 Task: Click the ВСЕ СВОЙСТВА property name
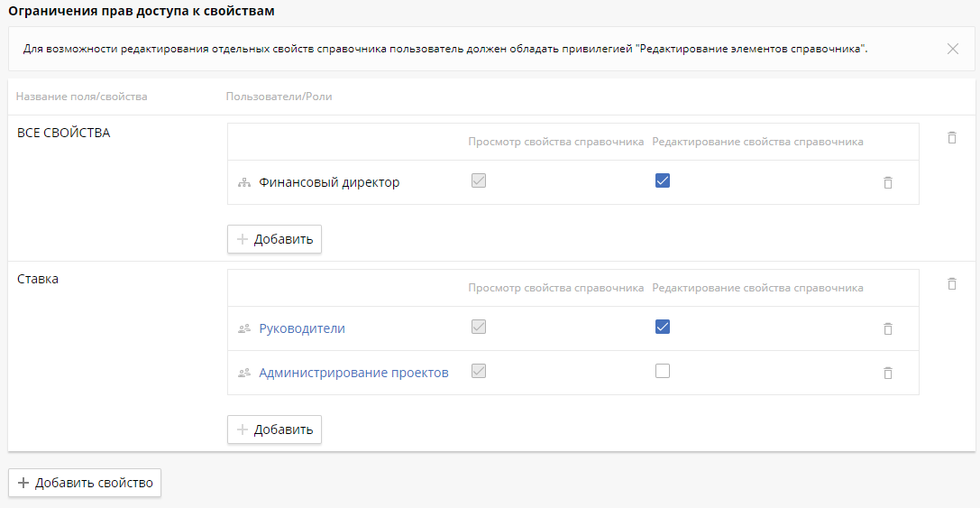coord(64,133)
